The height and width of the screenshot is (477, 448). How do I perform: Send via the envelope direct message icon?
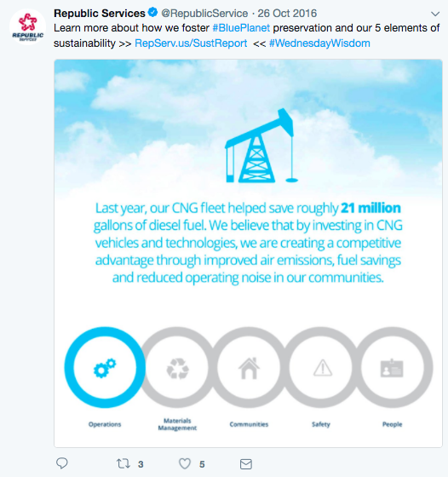click(246, 464)
